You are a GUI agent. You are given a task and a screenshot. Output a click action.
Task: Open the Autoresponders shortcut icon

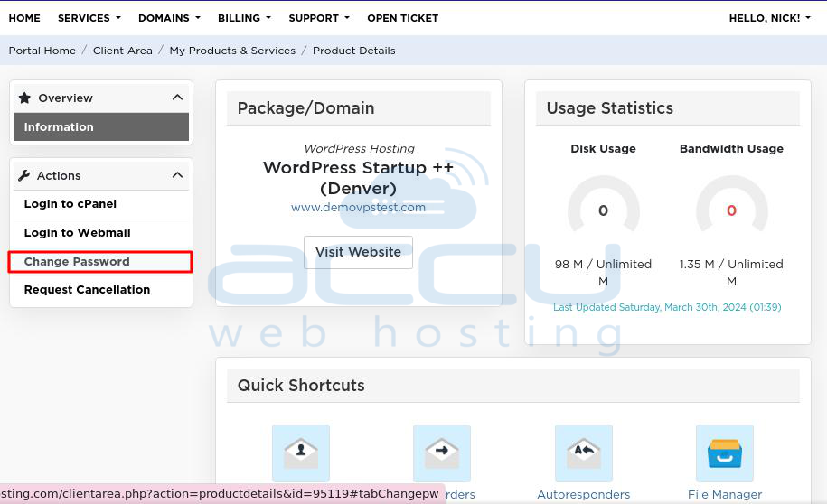tap(583, 453)
